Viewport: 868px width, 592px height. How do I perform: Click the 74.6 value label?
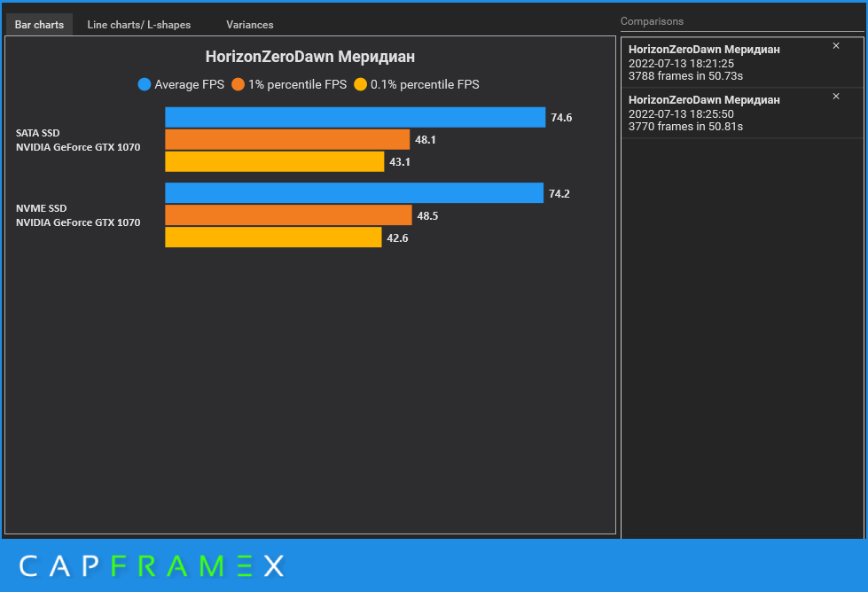pyautogui.click(x=561, y=118)
